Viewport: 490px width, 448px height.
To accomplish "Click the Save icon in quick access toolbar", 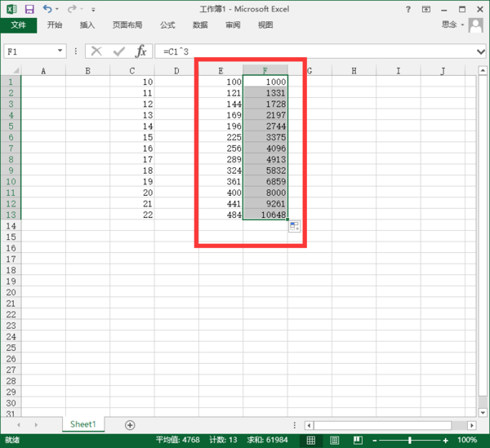I will 29,9.
